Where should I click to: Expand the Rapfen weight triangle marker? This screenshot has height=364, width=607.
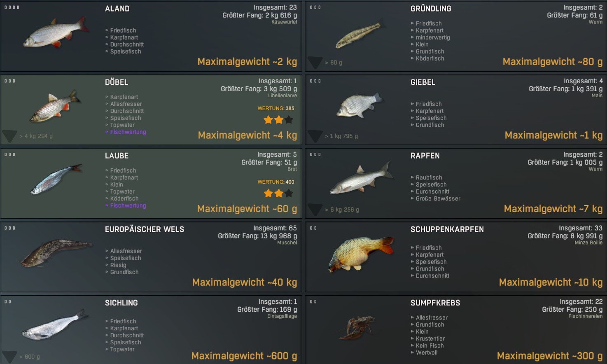315,210
